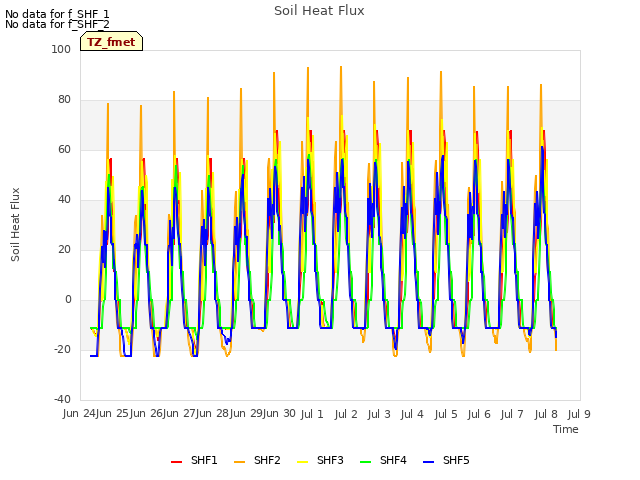Click the y-axis tick label 60
This screenshot has width=640, height=480.
coord(64,149)
